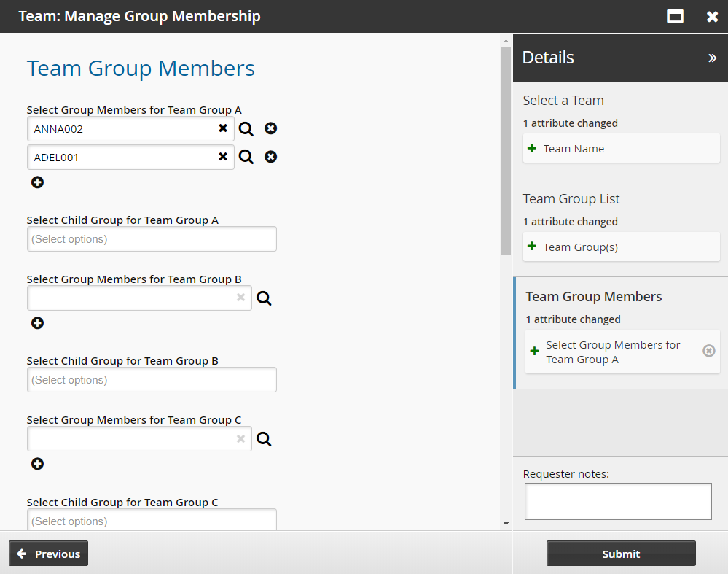
Task: Submit the group membership request
Action: pyautogui.click(x=621, y=554)
